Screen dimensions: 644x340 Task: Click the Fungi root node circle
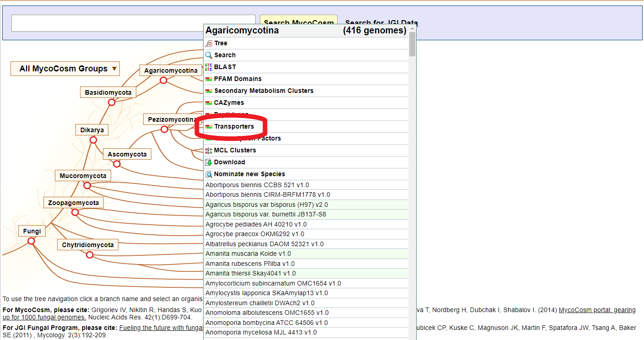[x=31, y=241]
